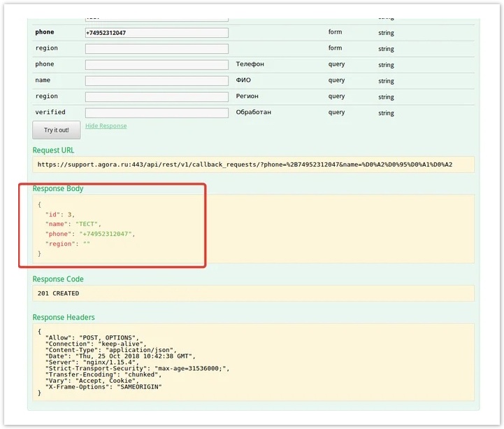This screenshot has width=504, height=429.
Task: Click the "phone": "+74952312047" response line
Action: click(x=90, y=234)
